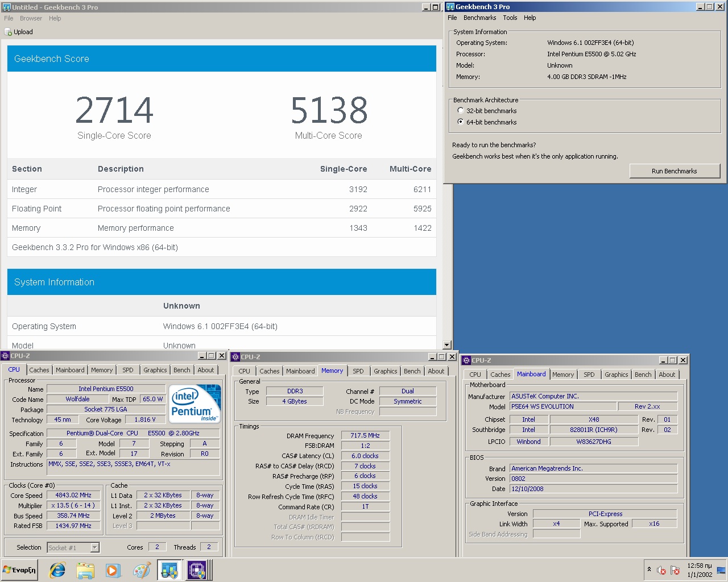The height and width of the screenshot is (582, 728).
Task: Click the Name field Intel Pentium E5500
Action: click(x=106, y=389)
